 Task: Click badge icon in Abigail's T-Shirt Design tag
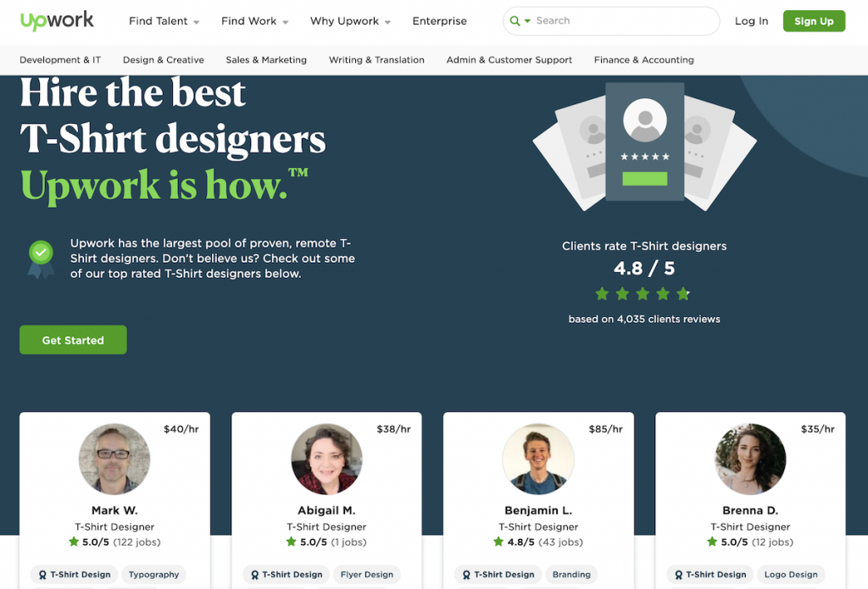pyautogui.click(x=255, y=575)
